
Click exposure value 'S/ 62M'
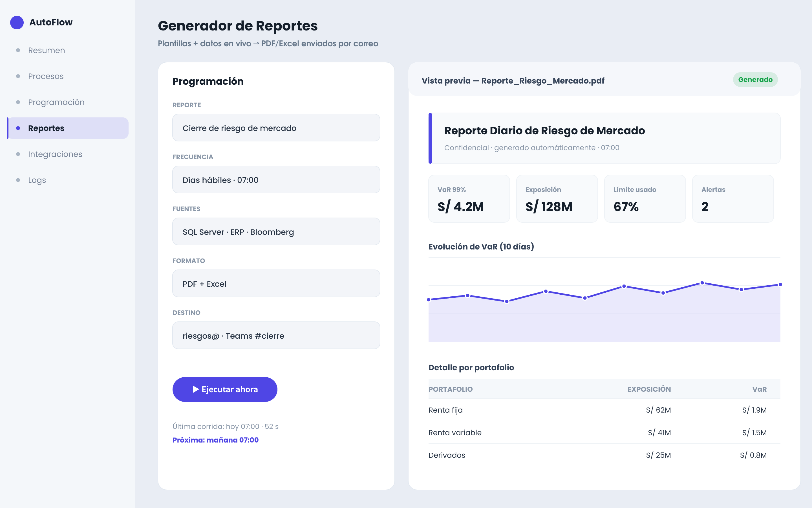(x=658, y=410)
